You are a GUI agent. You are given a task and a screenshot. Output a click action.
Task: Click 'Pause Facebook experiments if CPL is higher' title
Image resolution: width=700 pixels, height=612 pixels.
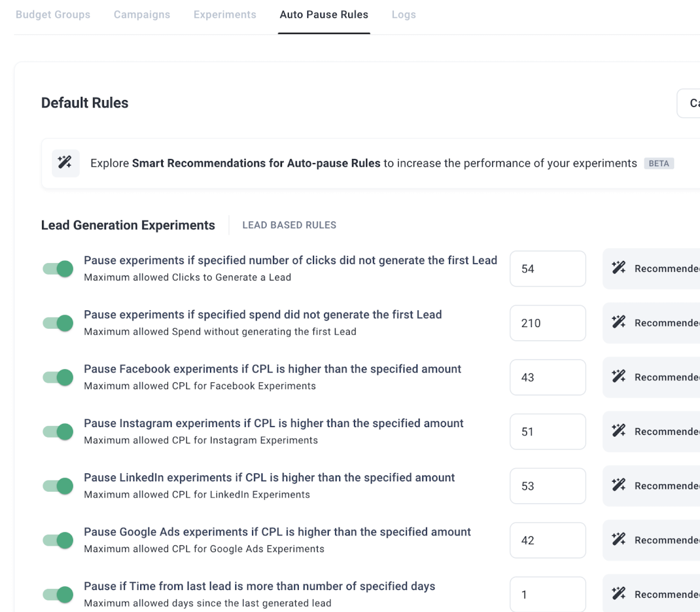pos(272,369)
